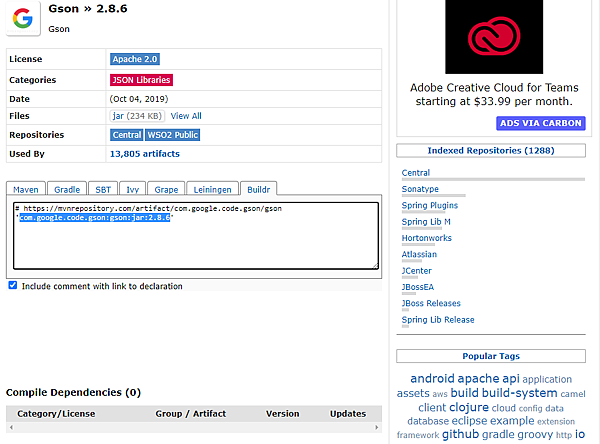Open the application tag

click(547, 379)
